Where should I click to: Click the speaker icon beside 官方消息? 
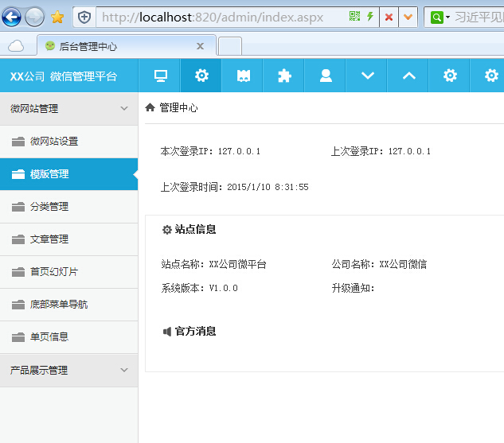point(167,332)
